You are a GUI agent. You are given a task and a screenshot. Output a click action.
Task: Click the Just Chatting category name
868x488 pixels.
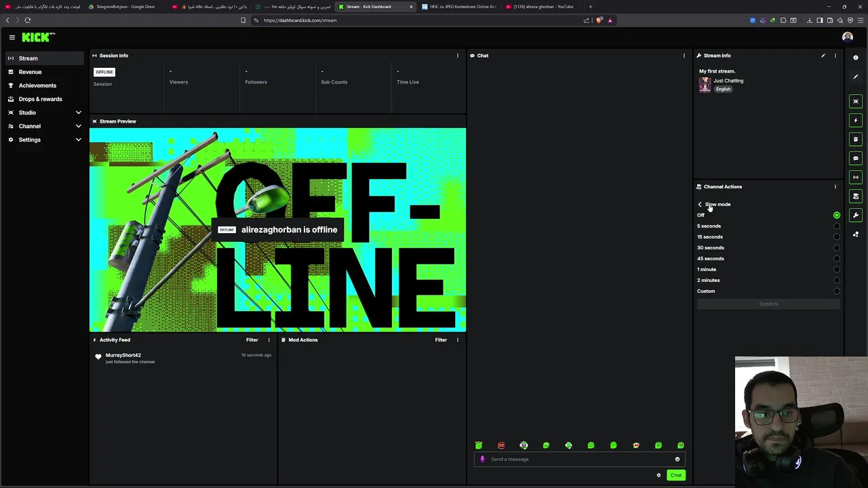tap(728, 81)
